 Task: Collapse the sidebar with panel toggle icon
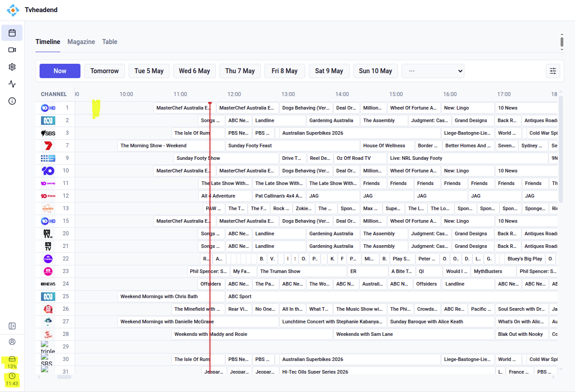point(12,326)
